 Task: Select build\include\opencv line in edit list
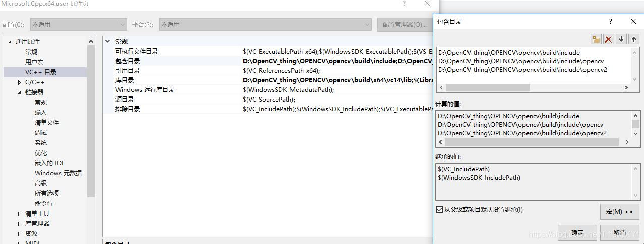pyautogui.click(x=520, y=61)
